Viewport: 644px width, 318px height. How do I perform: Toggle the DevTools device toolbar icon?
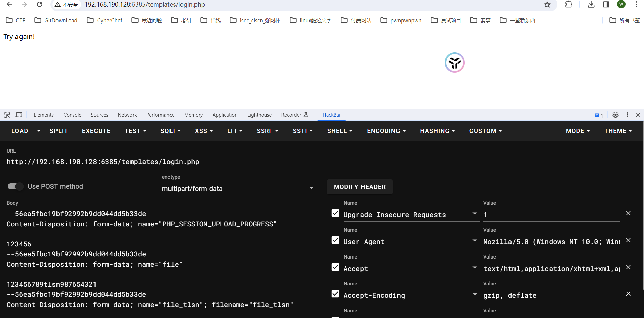click(19, 115)
